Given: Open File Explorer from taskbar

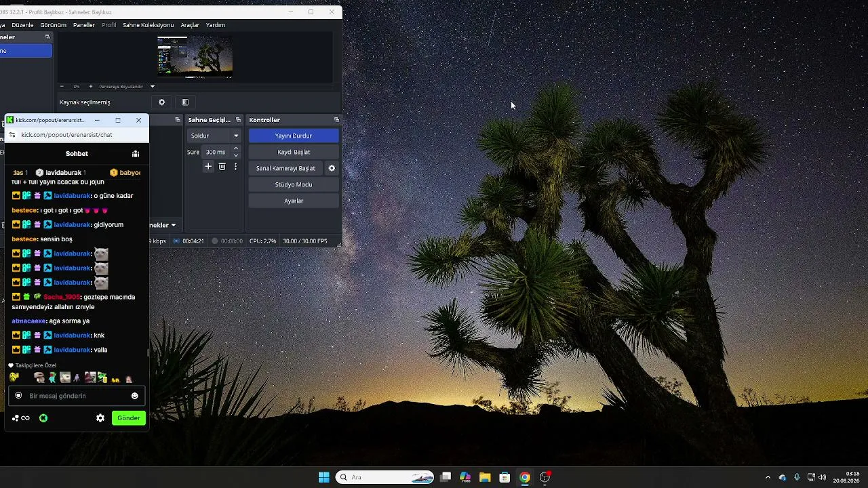Looking at the screenshot, I should (x=485, y=477).
